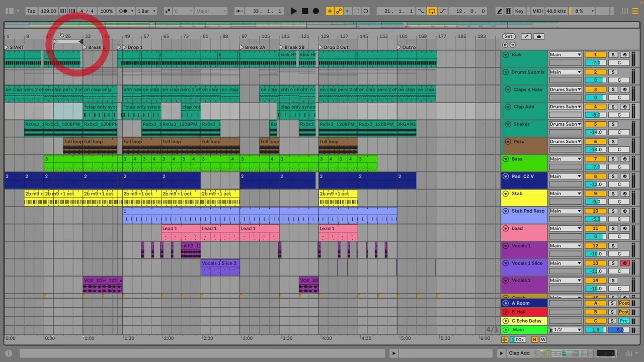Show the B Hall return track
The width and height of the screenshot is (644, 362).
click(506, 312)
